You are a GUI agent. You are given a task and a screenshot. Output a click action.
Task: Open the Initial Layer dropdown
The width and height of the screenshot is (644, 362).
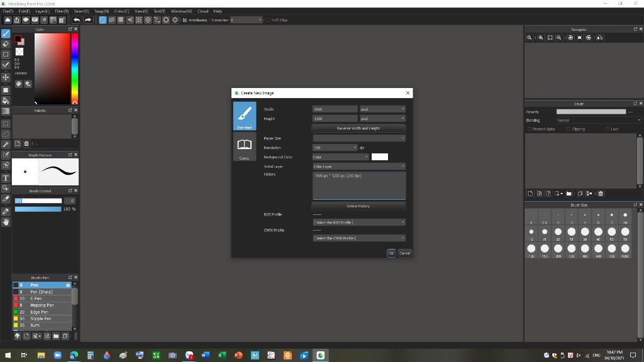tap(359, 167)
